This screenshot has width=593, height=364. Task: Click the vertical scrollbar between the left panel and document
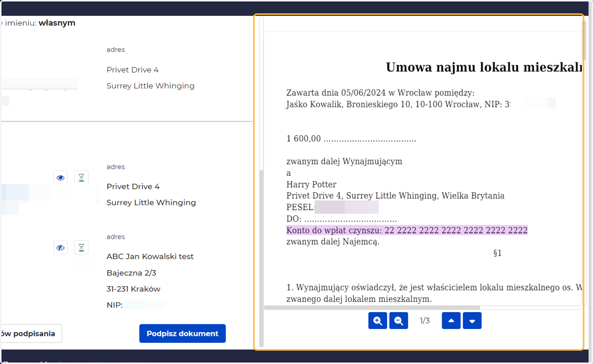tap(261, 258)
